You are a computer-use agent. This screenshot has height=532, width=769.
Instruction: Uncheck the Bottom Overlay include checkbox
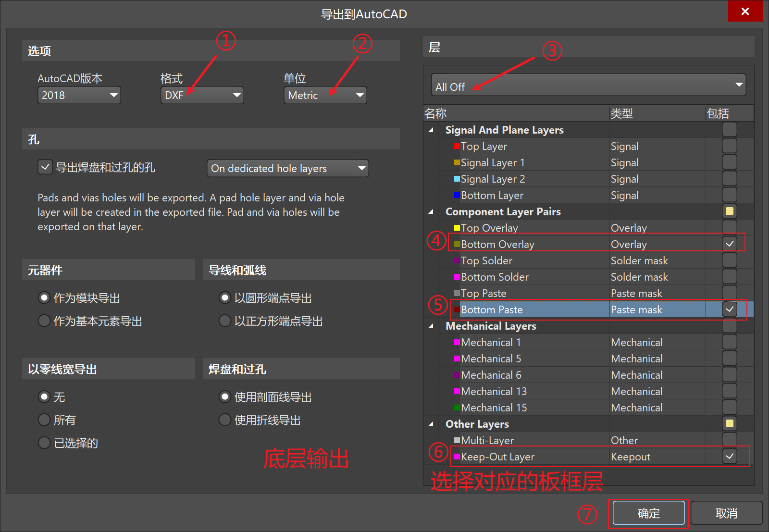tap(729, 244)
